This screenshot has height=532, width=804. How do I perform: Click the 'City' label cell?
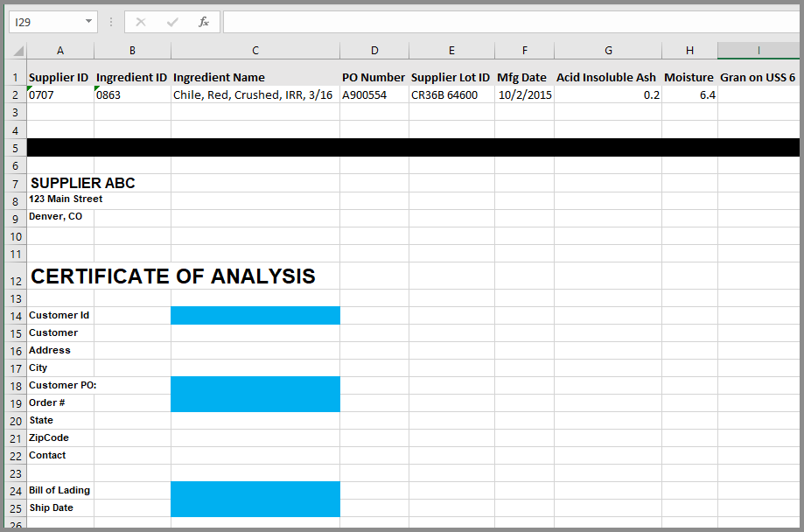[60, 367]
